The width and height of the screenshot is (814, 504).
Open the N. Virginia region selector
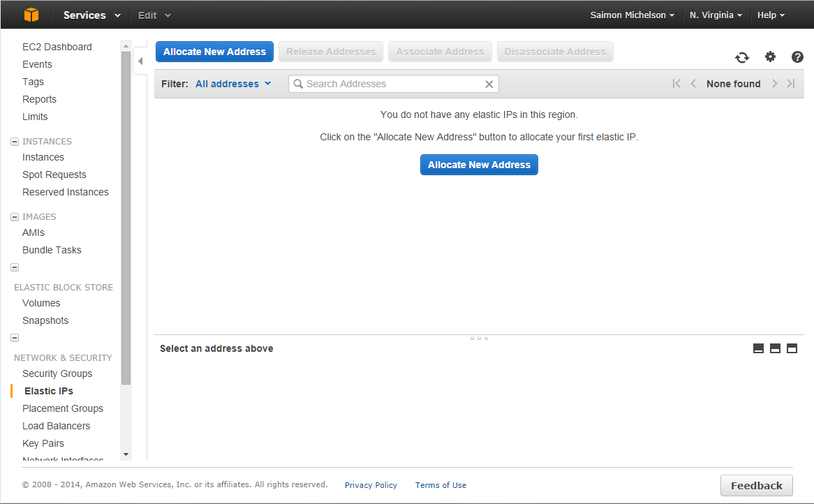[716, 15]
